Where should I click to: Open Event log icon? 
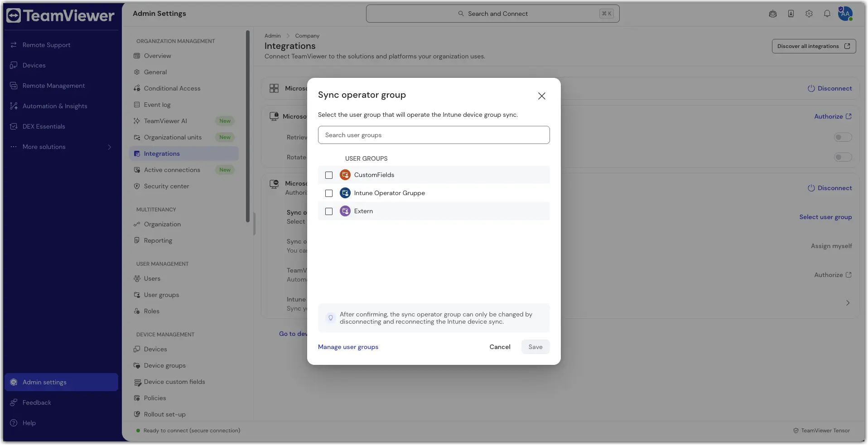(137, 105)
